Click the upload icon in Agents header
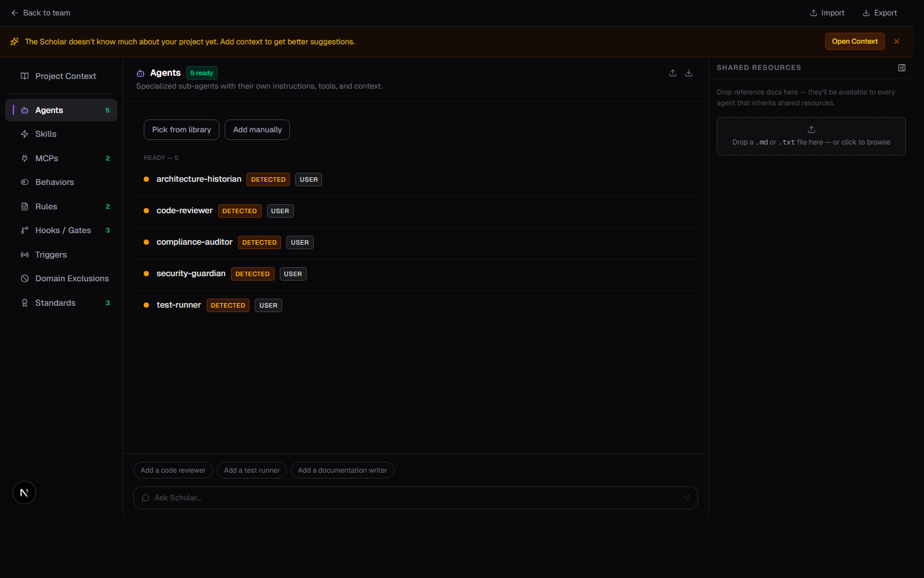The image size is (924, 578). tap(672, 73)
